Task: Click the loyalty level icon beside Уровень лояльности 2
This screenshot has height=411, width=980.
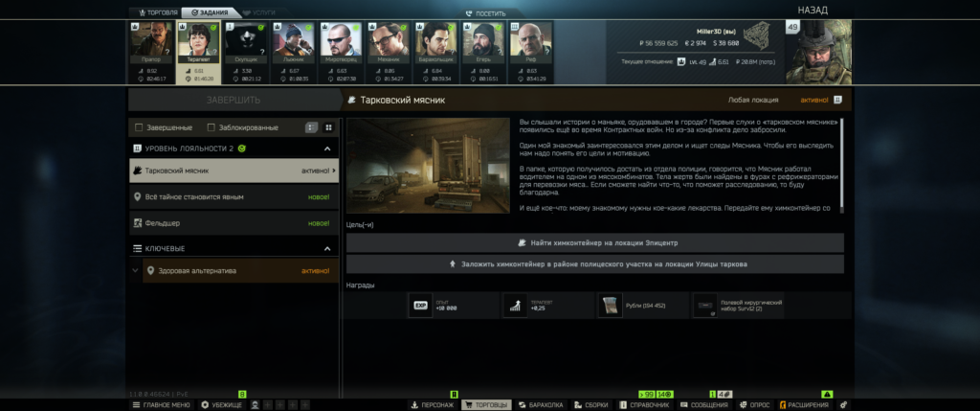Action: click(136, 148)
